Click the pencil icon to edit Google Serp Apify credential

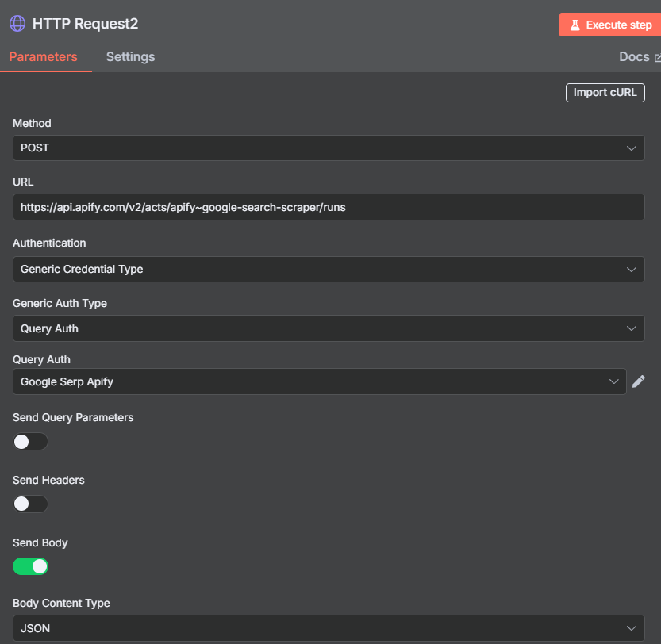639,381
